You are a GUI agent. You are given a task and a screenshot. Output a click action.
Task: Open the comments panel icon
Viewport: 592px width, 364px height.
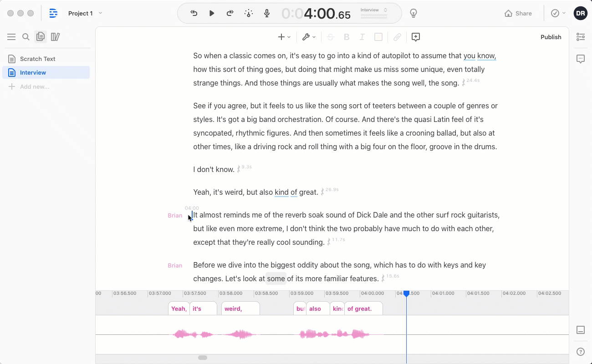click(x=581, y=59)
